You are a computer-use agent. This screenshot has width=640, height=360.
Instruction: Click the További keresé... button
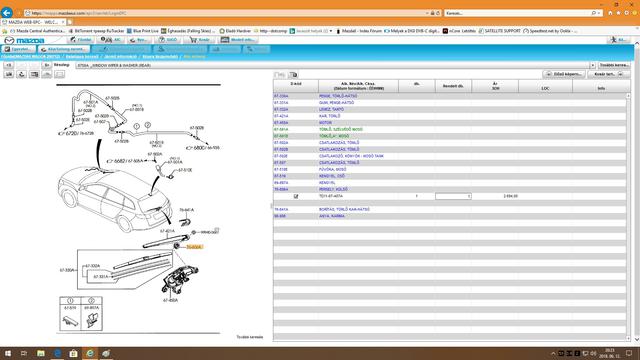pyautogui.click(x=614, y=65)
